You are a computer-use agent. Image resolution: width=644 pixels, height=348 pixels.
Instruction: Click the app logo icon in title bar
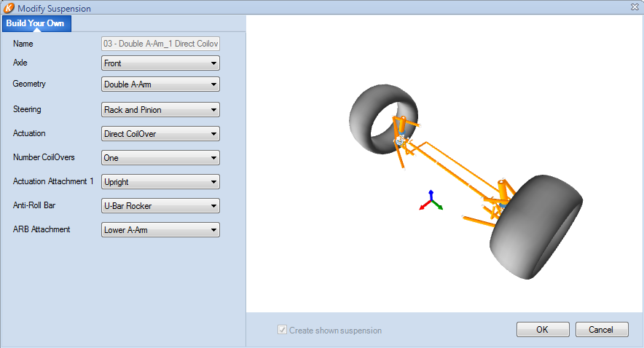[x=9, y=8]
